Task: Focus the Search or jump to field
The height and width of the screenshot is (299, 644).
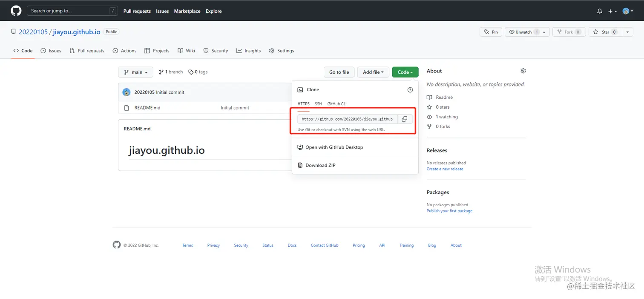Action: pos(72,11)
